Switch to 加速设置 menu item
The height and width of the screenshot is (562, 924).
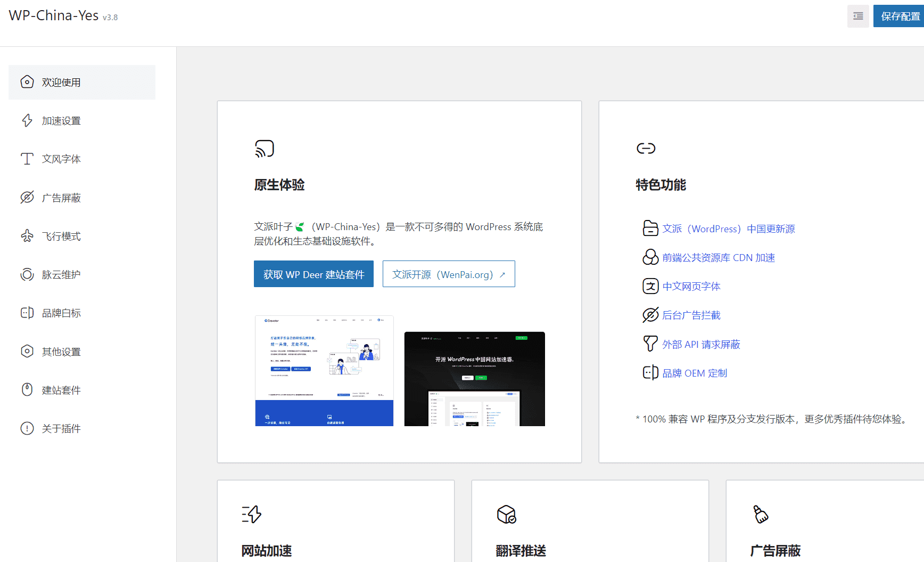(82, 120)
